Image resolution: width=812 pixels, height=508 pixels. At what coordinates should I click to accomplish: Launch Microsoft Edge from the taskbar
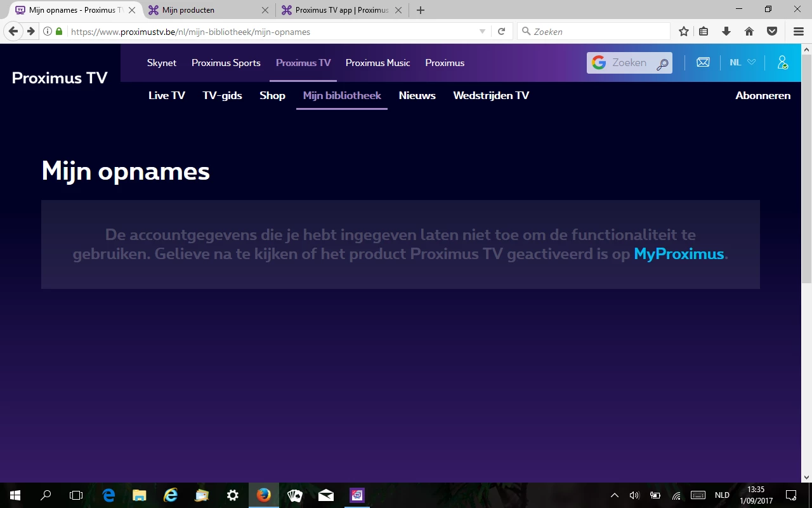click(x=108, y=495)
